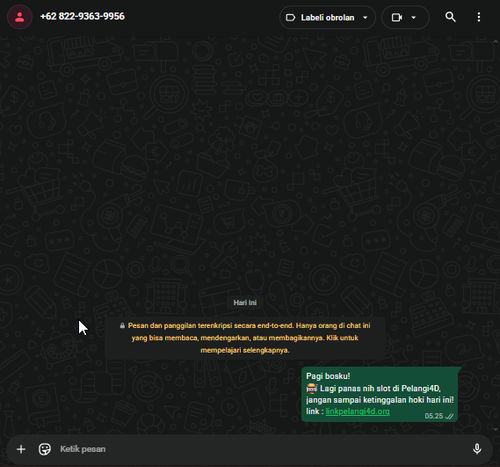Click the scrollbar up arrow
This screenshot has height=467, width=500.
pyautogui.click(x=495, y=41)
